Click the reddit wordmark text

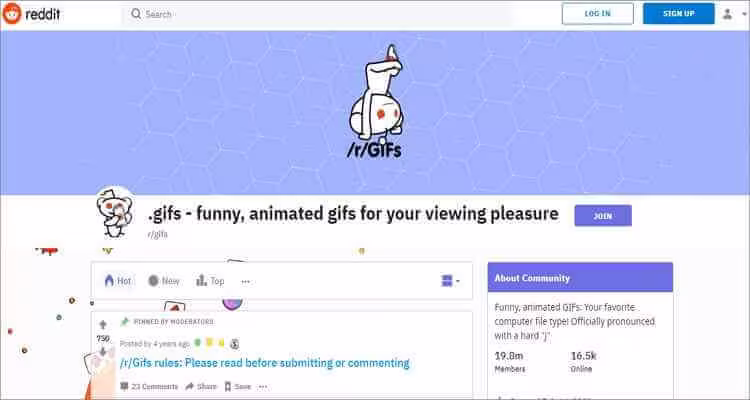click(x=43, y=14)
